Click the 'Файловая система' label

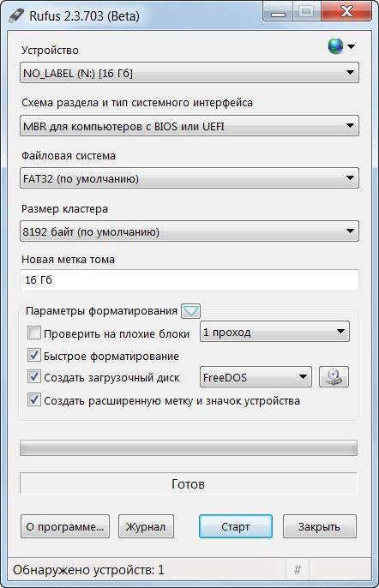point(69,156)
